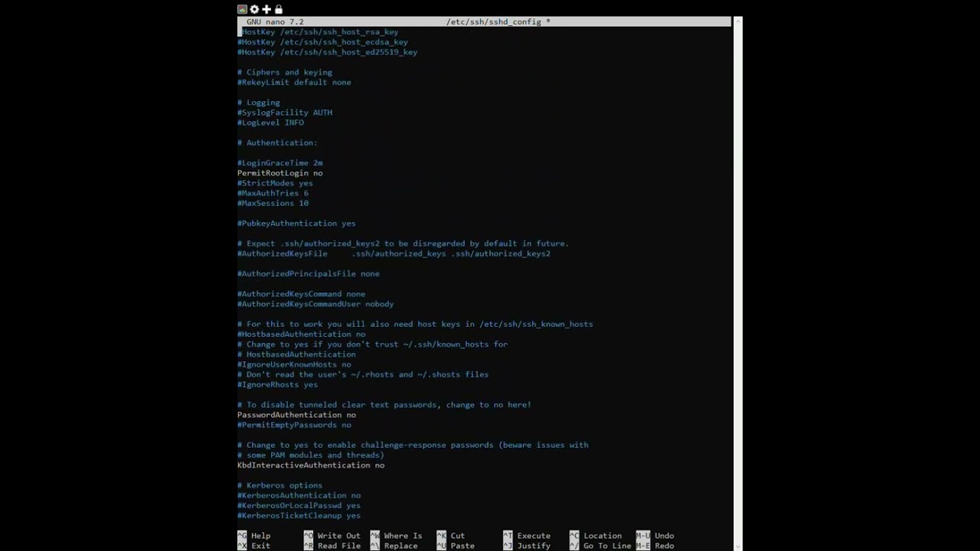Click the #KerberosOrLocalPasswd yes line

299,505
